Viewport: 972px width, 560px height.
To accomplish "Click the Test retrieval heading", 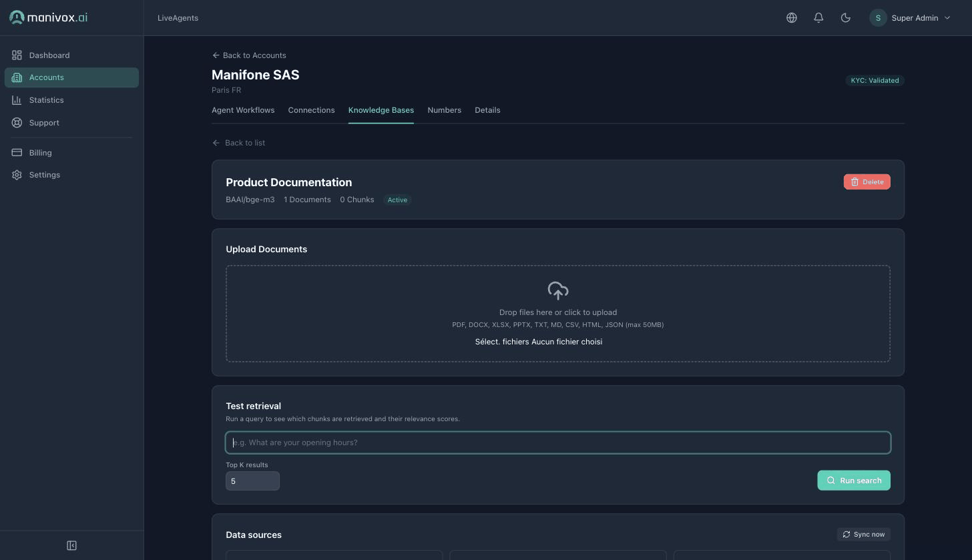I will 254,406.
